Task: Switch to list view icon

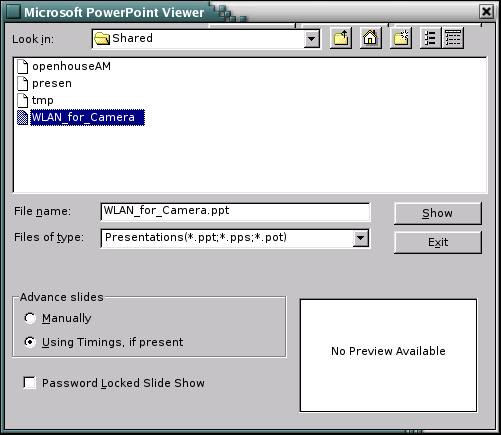Action: (430, 38)
